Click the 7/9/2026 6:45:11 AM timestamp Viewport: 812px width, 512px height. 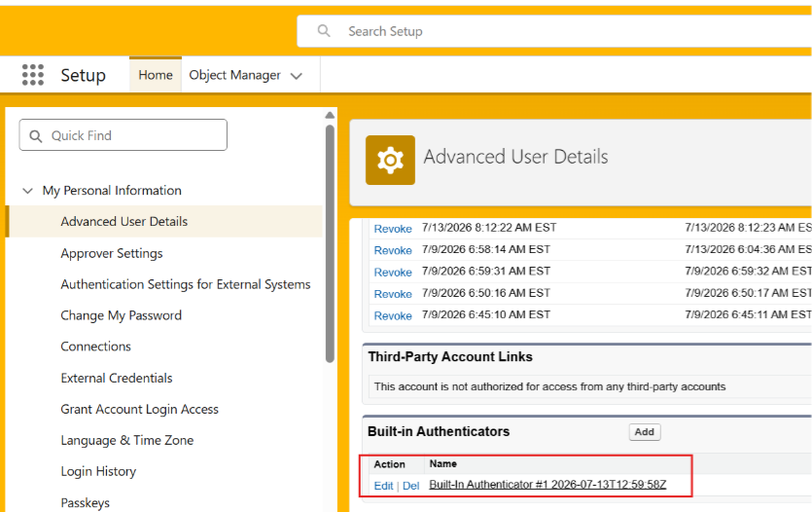[748, 314]
